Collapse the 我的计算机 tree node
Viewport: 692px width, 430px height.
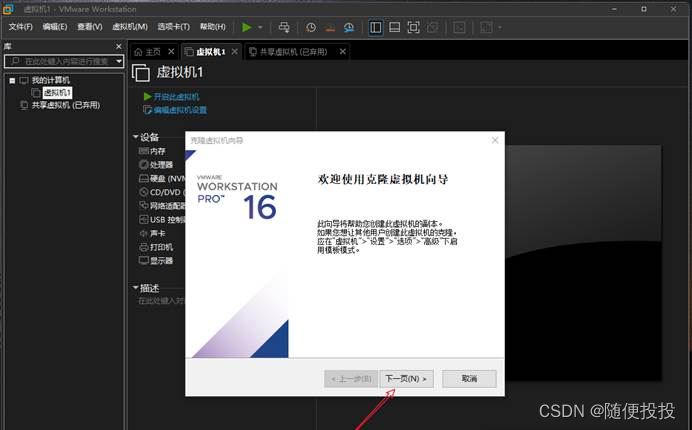[12, 80]
